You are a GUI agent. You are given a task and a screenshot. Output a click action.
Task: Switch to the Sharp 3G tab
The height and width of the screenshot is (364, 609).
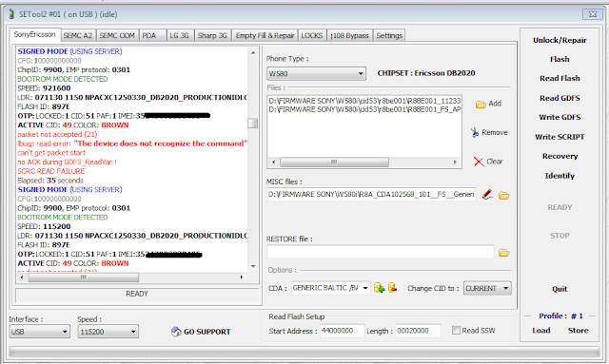[x=212, y=35]
